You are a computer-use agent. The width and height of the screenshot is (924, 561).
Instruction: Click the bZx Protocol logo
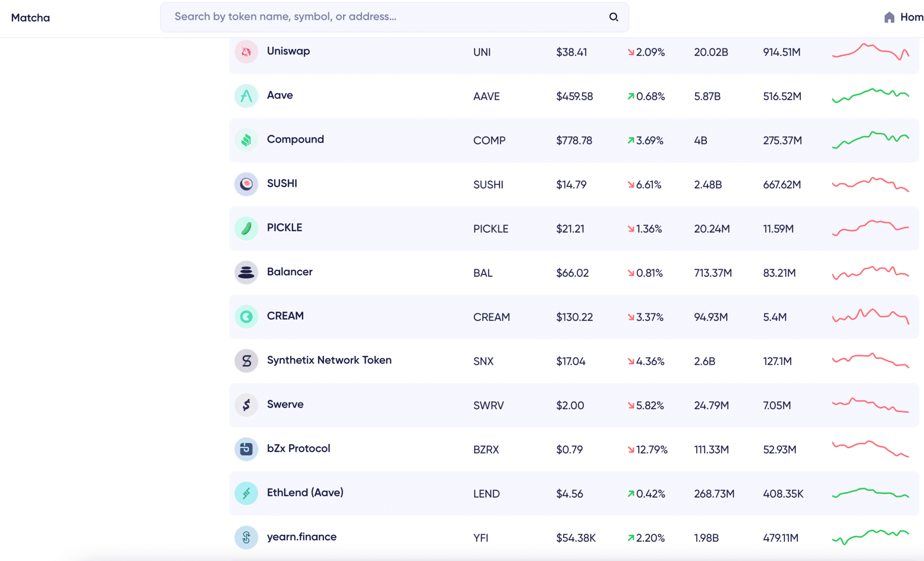pyautogui.click(x=246, y=449)
